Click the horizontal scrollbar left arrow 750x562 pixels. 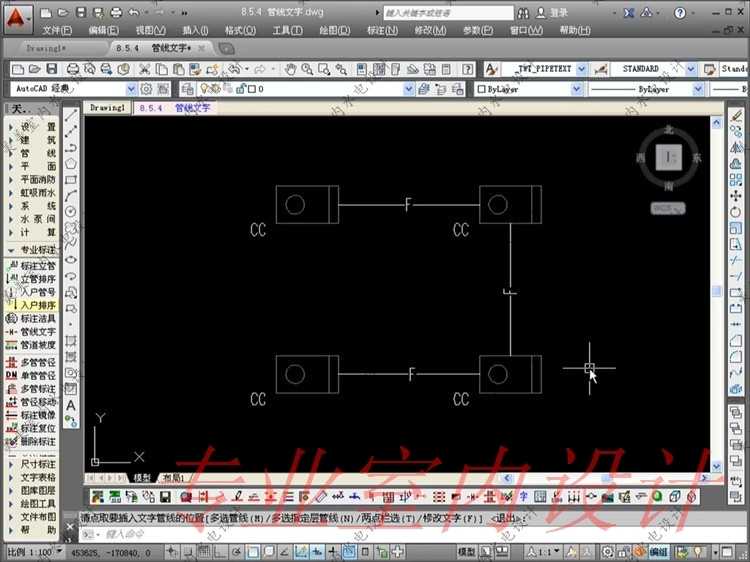pos(507,477)
